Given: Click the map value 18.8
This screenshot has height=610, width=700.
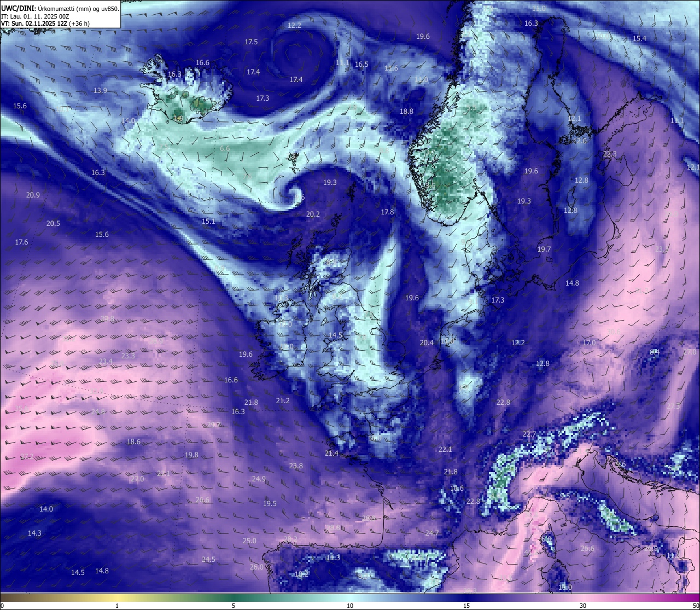Looking at the screenshot, I should [x=406, y=112].
